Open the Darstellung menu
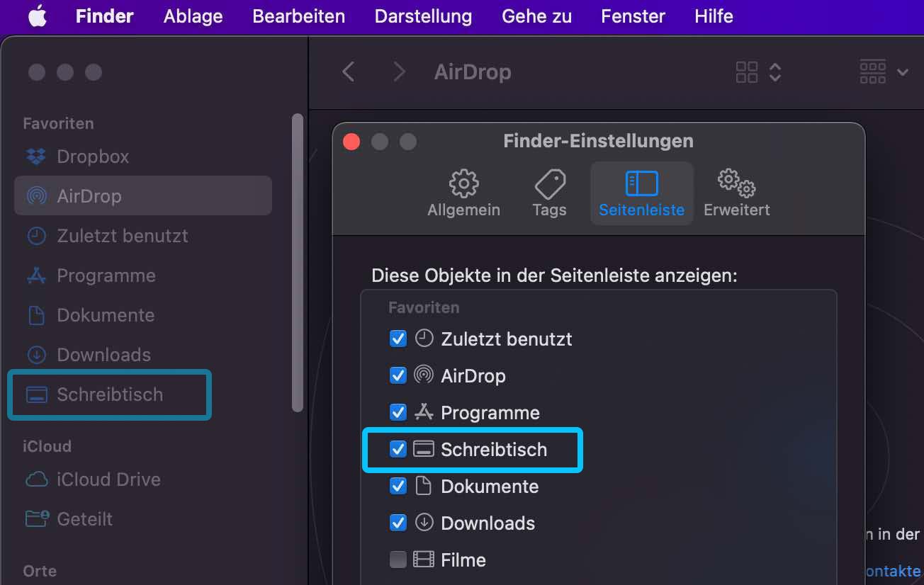 click(x=423, y=16)
